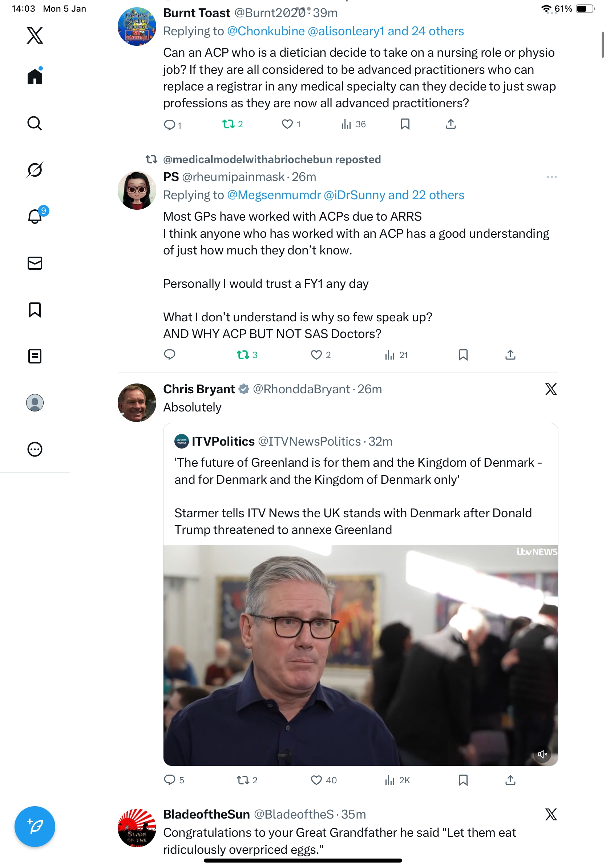Undo repost on PS's ACP tweet
Screen dimensions: 606x868
pos(243,355)
